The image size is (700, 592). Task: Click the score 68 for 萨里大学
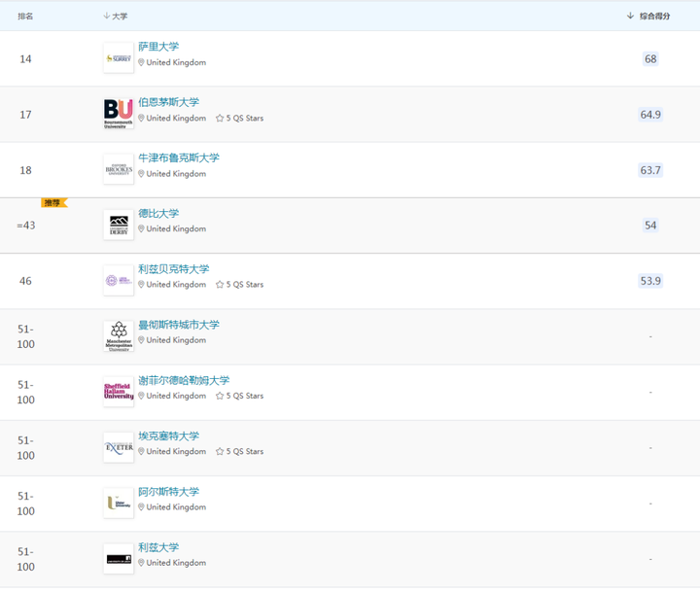(x=650, y=59)
